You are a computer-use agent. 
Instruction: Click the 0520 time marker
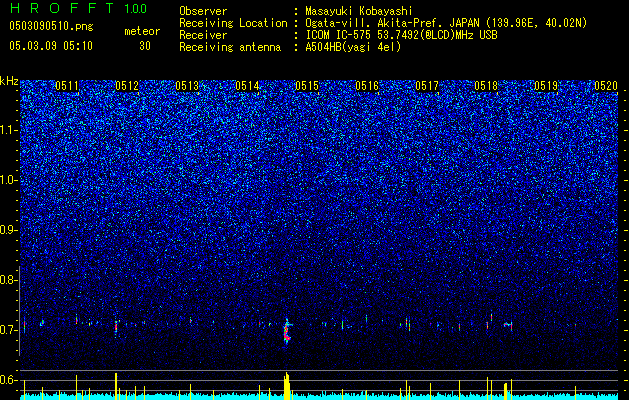click(x=606, y=86)
